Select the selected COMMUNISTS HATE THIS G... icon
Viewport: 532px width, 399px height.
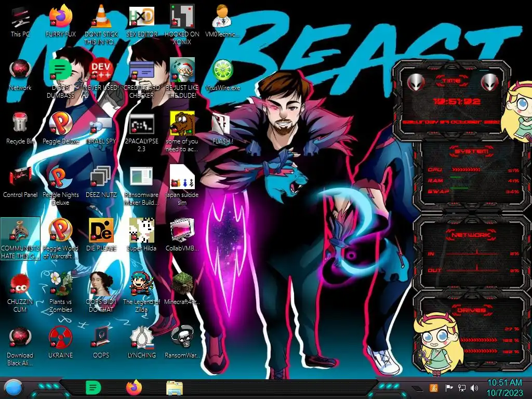[20, 239]
